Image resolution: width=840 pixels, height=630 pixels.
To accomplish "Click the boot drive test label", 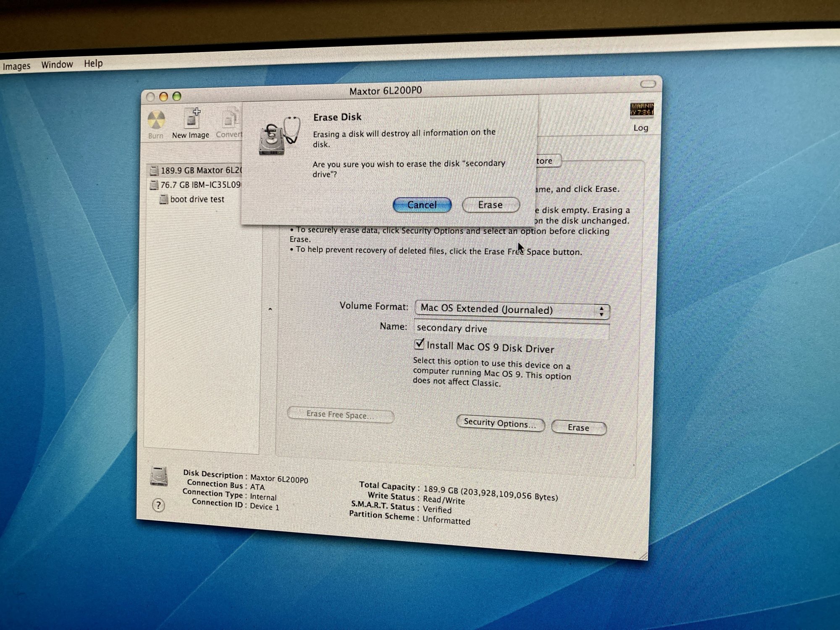I will click(197, 199).
